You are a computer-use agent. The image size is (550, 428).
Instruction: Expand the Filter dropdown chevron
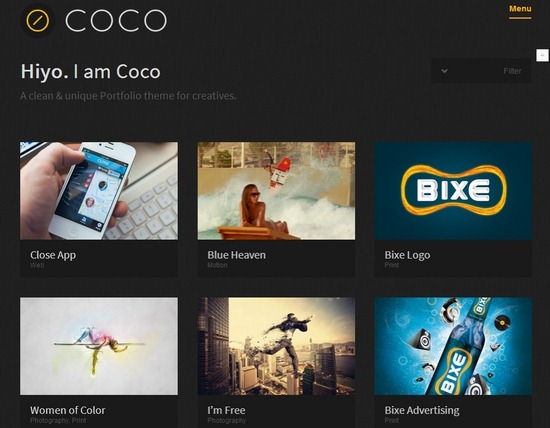[x=444, y=71]
